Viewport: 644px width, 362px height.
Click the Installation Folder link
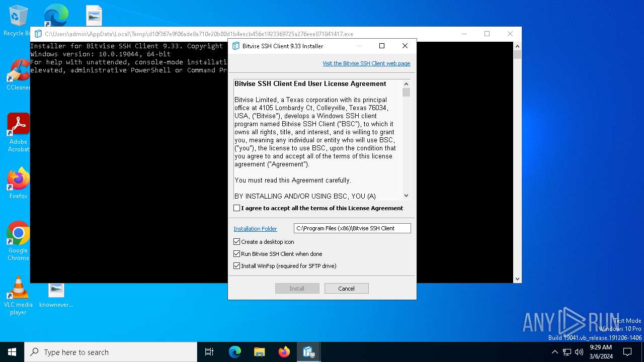click(x=255, y=229)
